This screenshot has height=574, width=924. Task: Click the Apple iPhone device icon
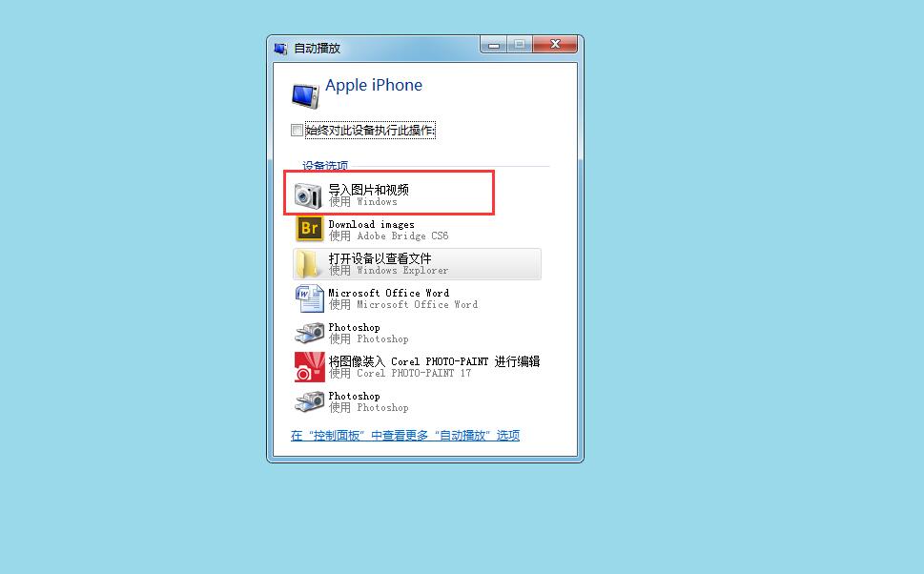(x=306, y=95)
